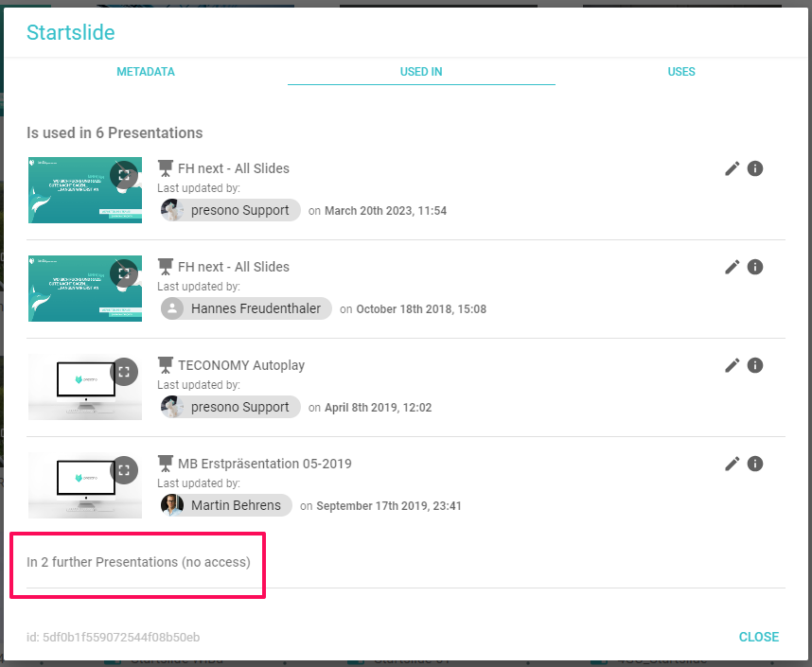Select the Used In tab

tap(421, 72)
